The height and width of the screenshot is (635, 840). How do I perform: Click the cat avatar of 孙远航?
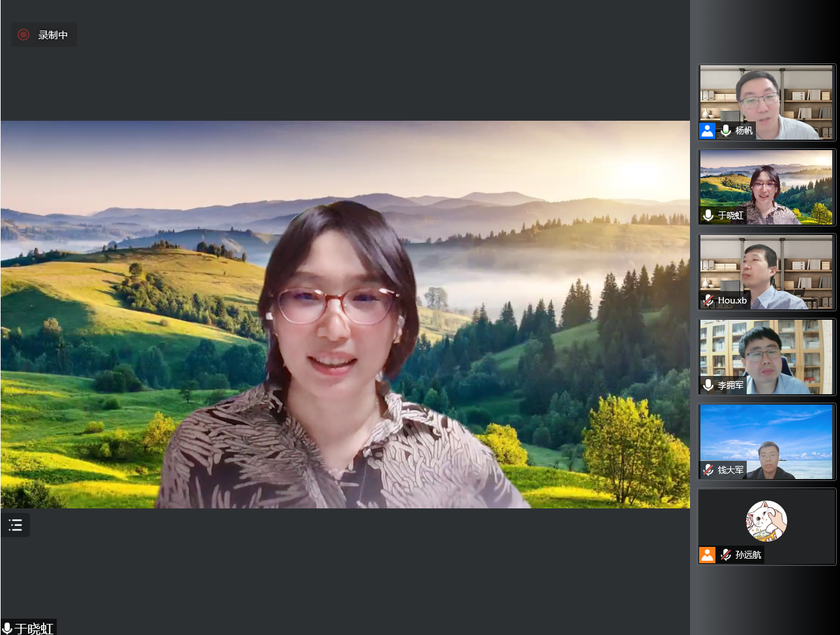766,520
